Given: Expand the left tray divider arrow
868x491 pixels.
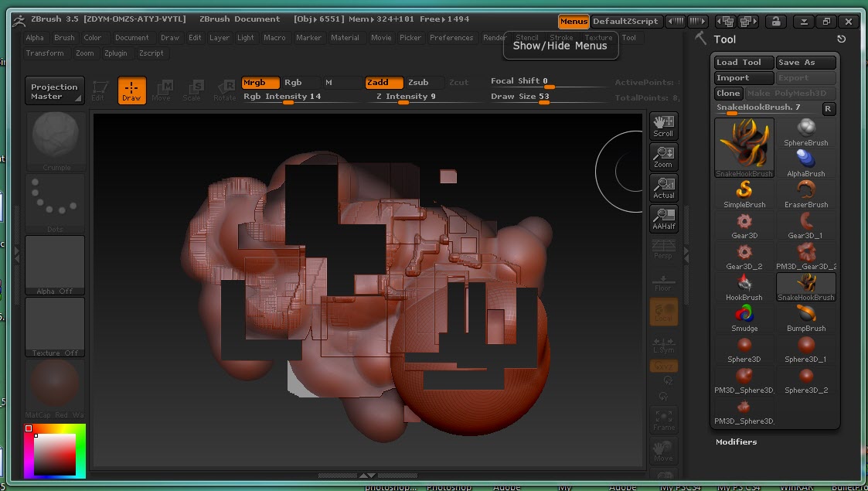Looking at the screenshot, I should click(16, 254).
